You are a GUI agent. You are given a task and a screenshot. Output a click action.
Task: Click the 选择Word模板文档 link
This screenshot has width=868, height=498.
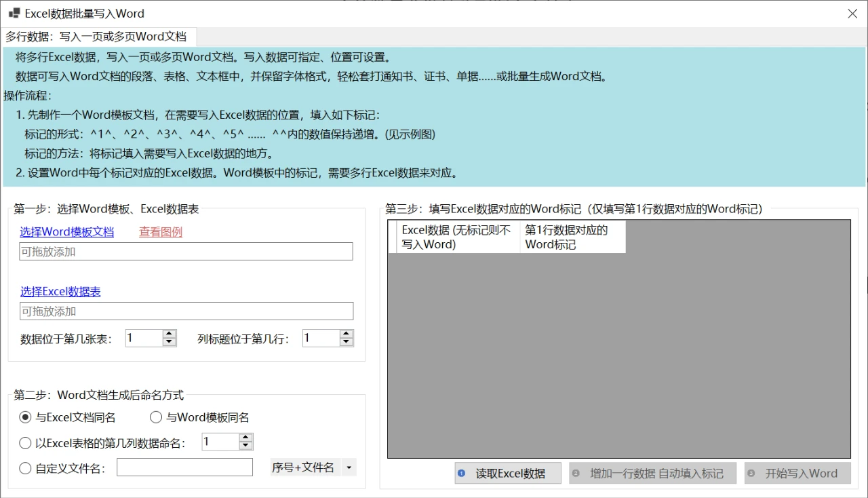pyautogui.click(x=66, y=232)
